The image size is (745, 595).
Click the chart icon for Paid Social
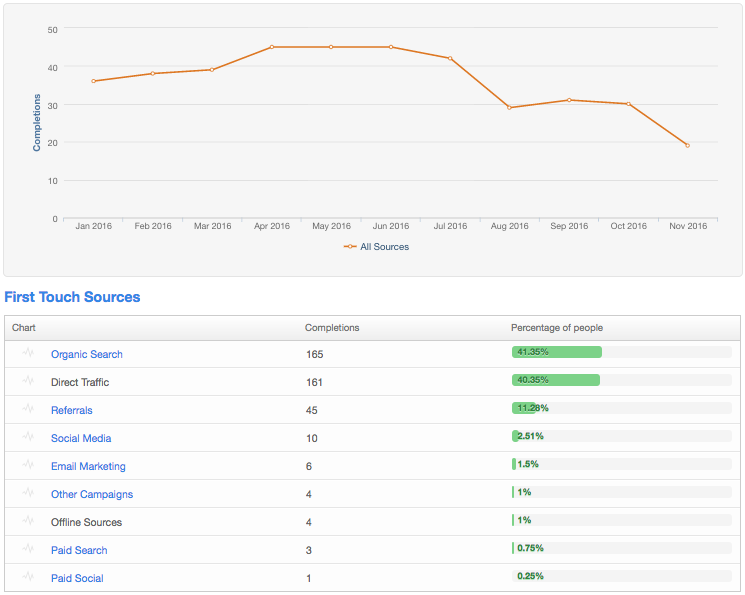click(x=28, y=577)
